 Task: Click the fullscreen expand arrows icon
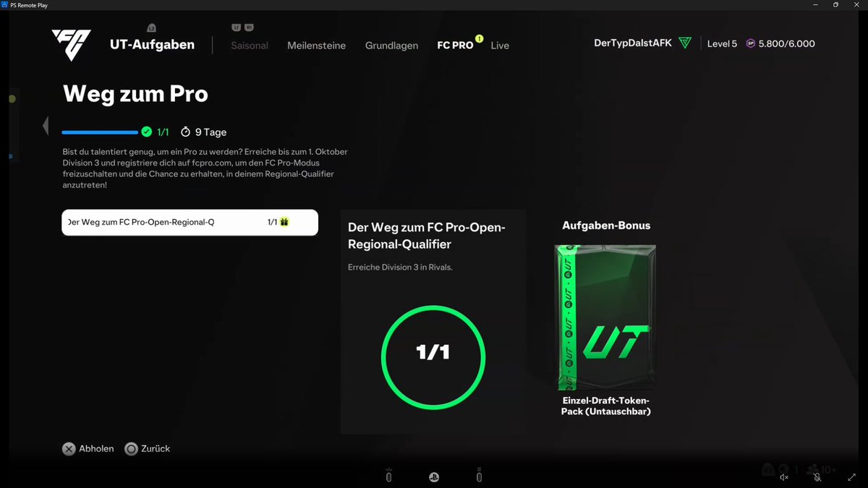[x=851, y=477]
